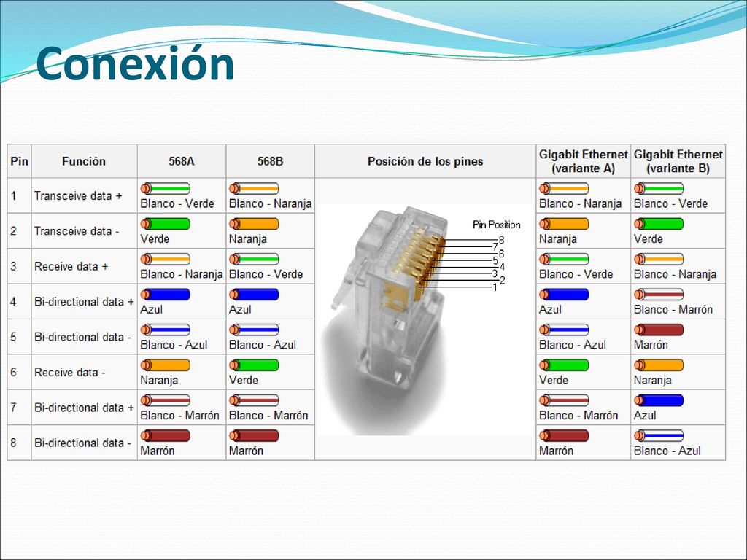
Task: Click white-blue wire icon in 568A pin 5
Action: (x=166, y=330)
